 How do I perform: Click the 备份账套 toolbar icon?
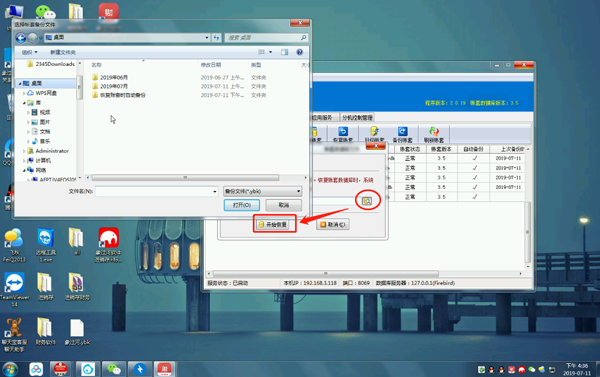point(403,134)
